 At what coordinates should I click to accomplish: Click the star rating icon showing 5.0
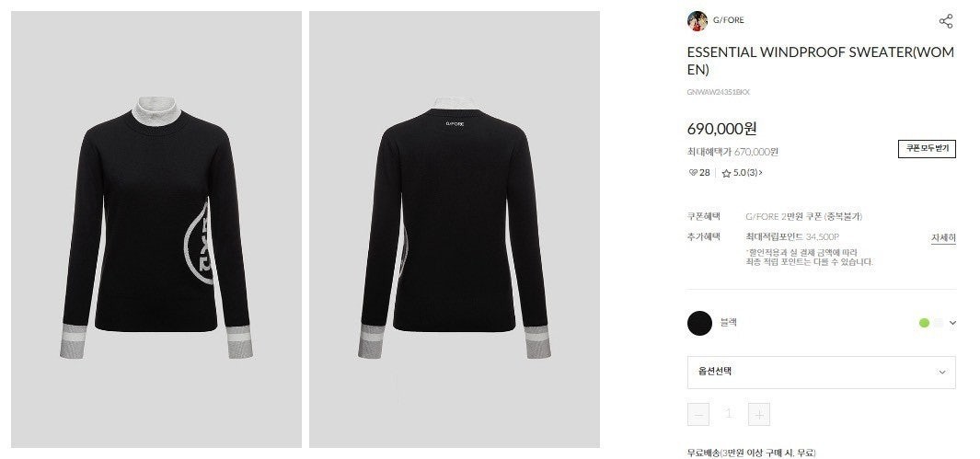tap(726, 173)
